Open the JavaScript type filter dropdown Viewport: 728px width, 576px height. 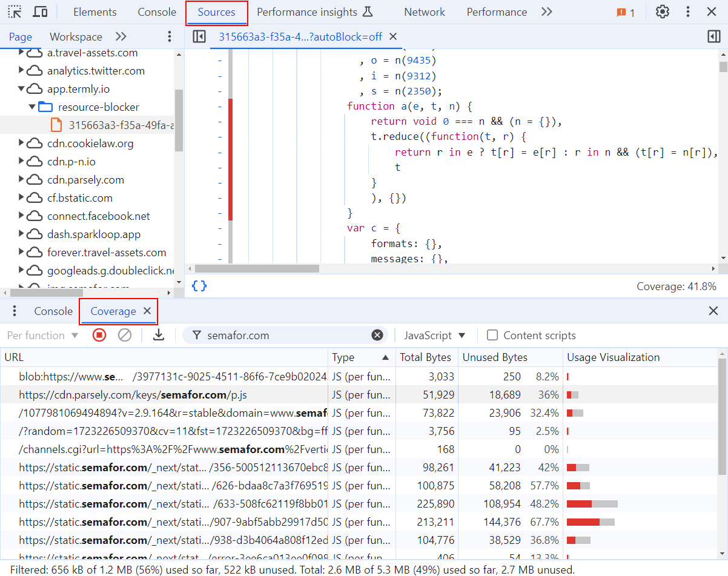pyautogui.click(x=435, y=335)
